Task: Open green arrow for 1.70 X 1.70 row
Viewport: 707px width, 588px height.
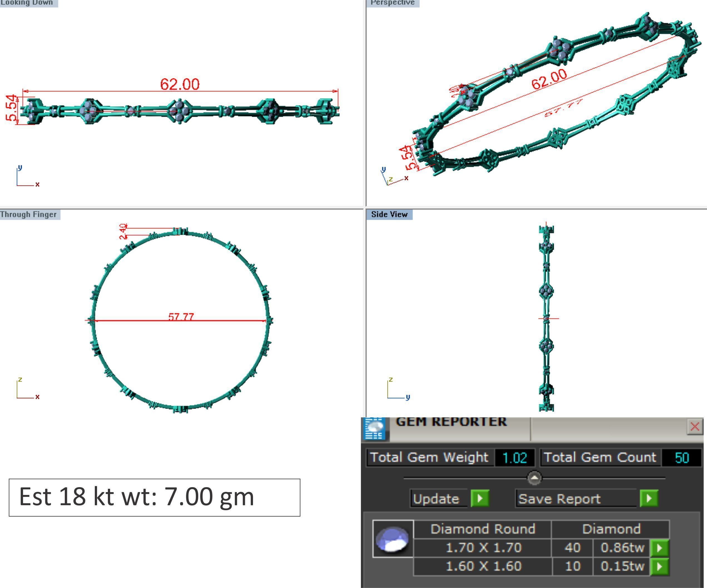Action: pyautogui.click(x=659, y=548)
